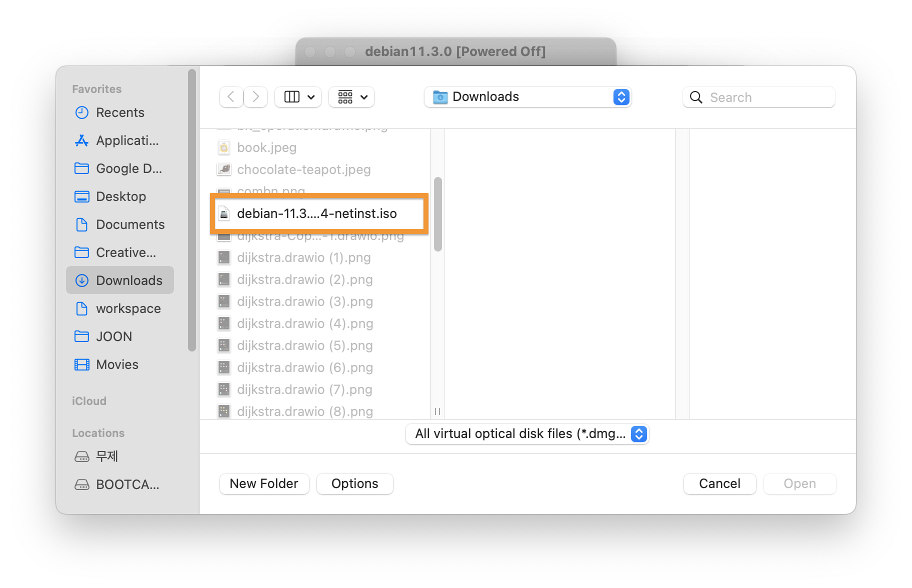The width and height of the screenshot is (912, 588).
Task: Open the Documents sidebar item
Action: (130, 224)
